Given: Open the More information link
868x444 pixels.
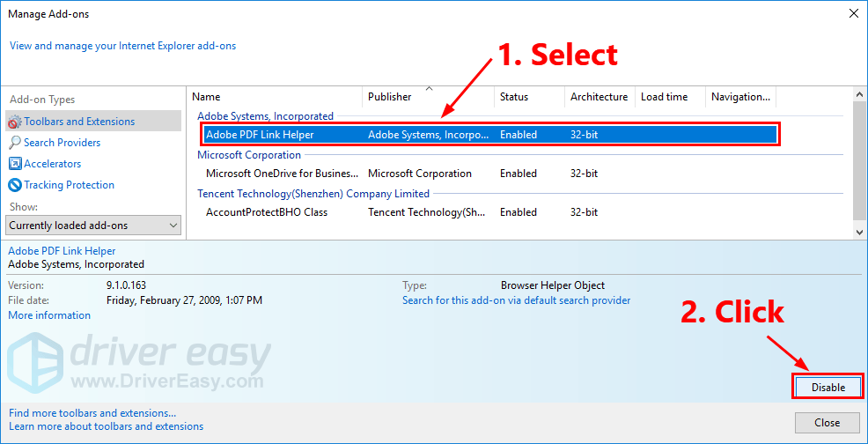Looking at the screenshot, I should tap(49, 315).
